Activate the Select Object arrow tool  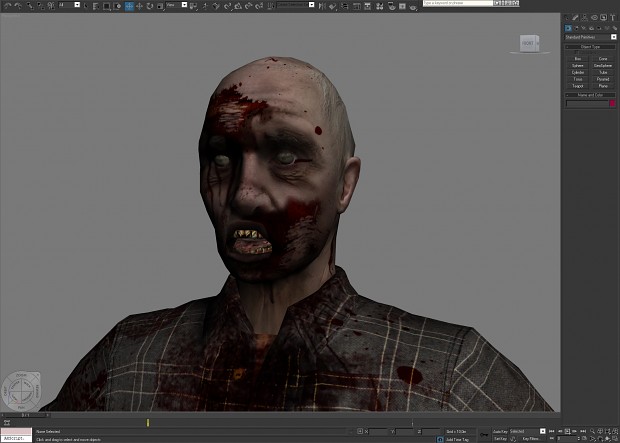pyautogui.click(x=86, y=6)
